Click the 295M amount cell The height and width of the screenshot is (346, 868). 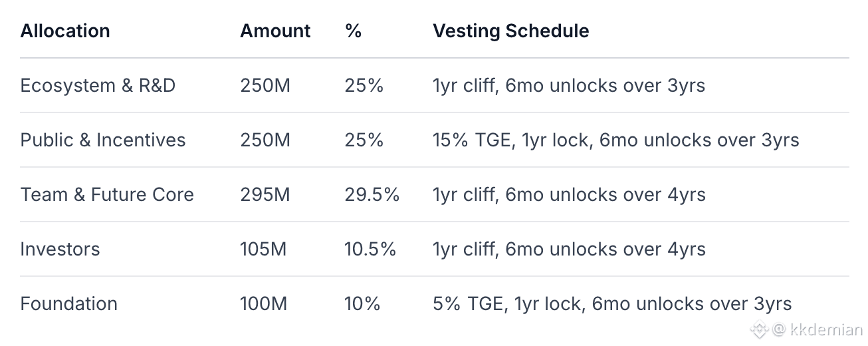click(x=265, y=195)
